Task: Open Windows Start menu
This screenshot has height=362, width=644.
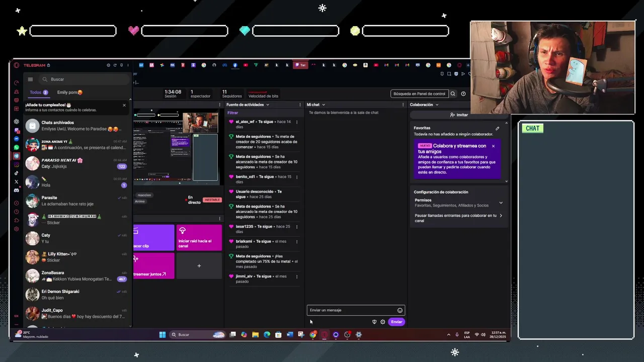Action: click(163, 335)
